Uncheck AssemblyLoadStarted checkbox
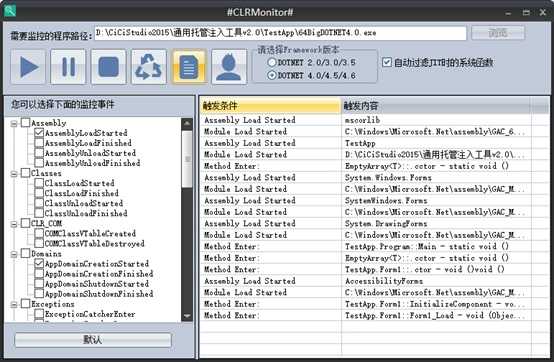Image resolution: width=554 pixels, height=362 pixels. point(39,133)
